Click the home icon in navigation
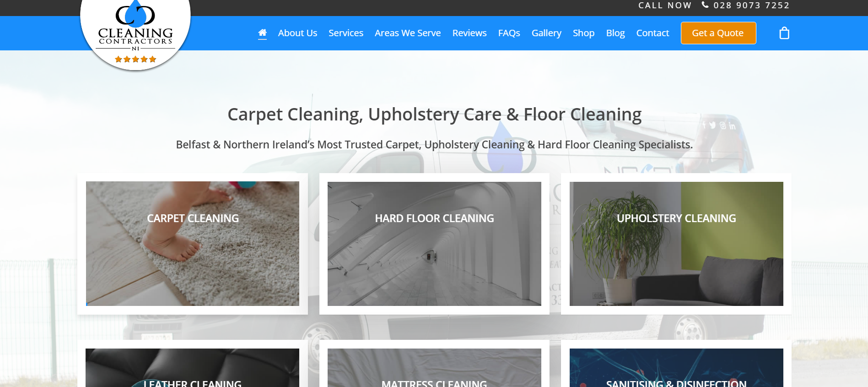Viewport: 868px width, 387px height. tap(262, 33)
